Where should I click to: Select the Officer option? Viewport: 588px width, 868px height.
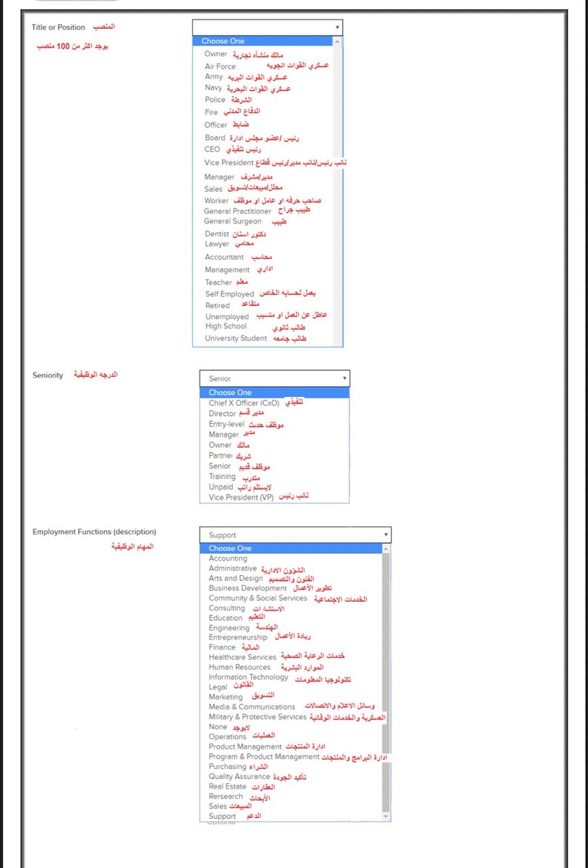[x=216, y=125]
